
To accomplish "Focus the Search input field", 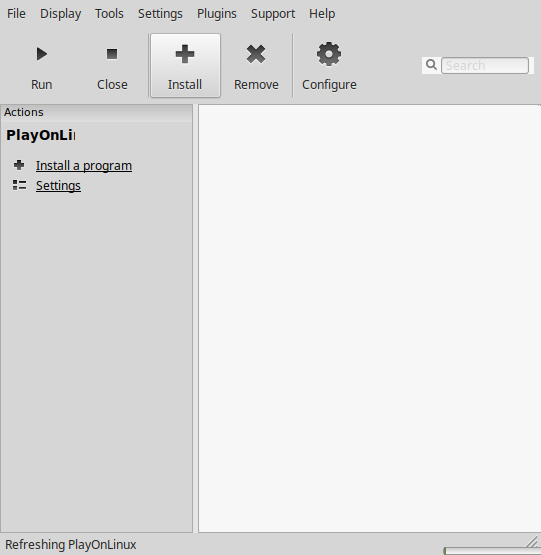I will 485,65.
